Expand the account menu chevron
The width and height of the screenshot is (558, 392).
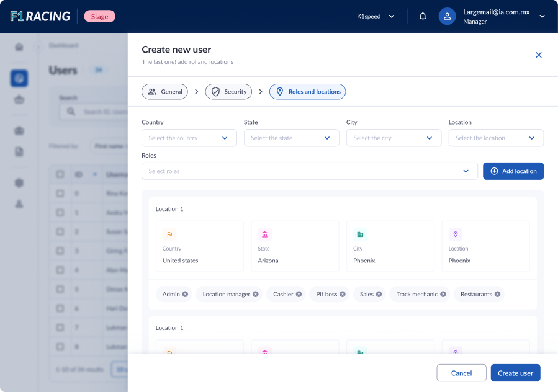point(542,16)
